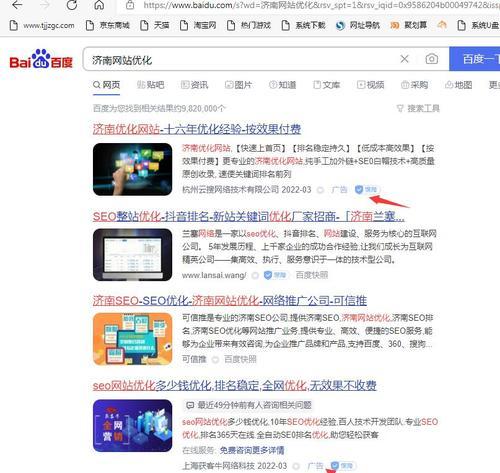Image resolution: width=500 pixels, height=473 pixels.
Task: Open result 济南SEO-SEO优化-济南网站优化
Action: [x=230, y=301]
